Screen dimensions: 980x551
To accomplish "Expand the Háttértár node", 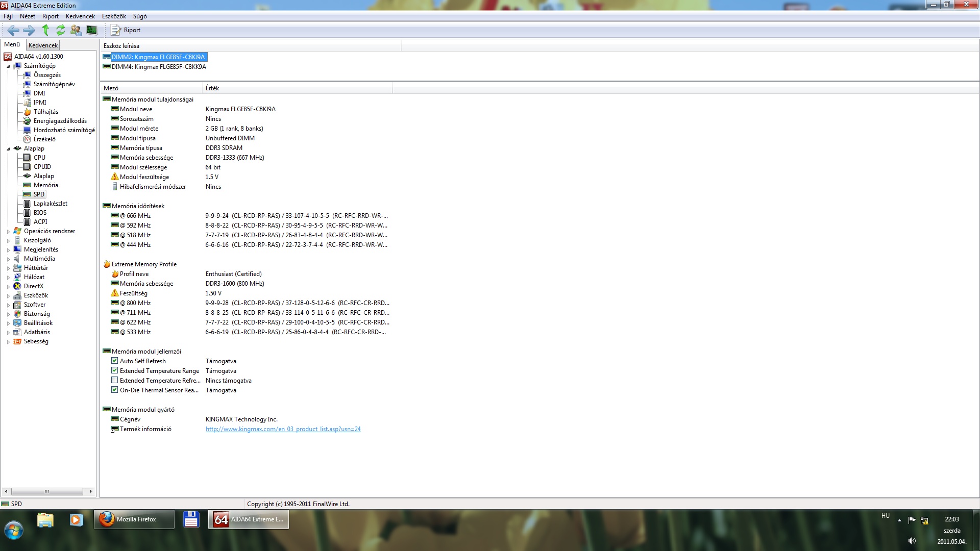I will 8,268.
